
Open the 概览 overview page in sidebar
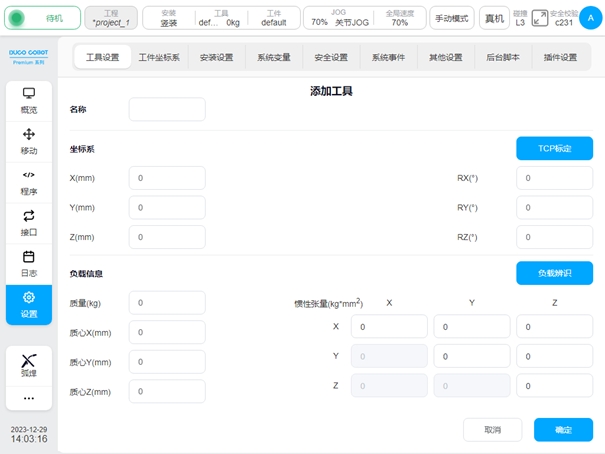tap(29, 101)
